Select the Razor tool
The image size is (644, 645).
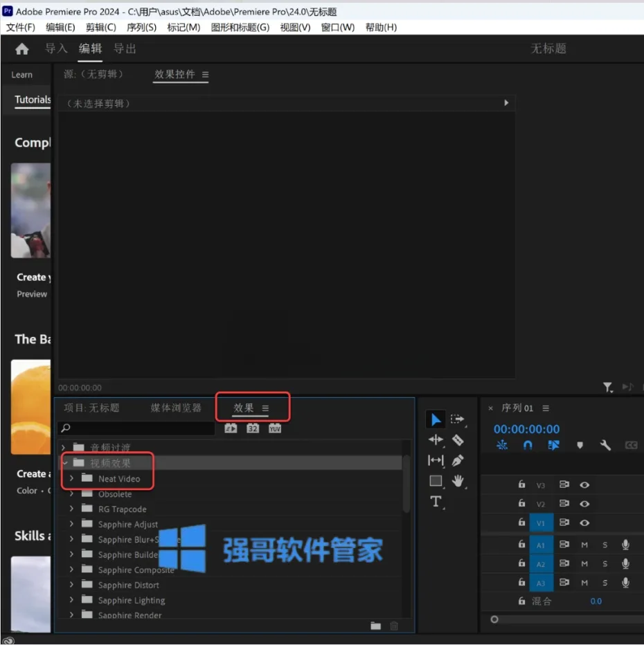(x=458, y=440)
